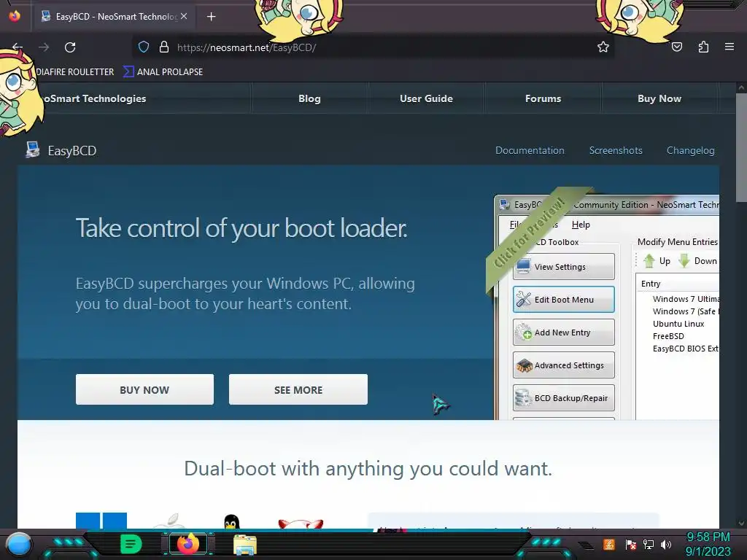This screenshot has height=560, width=747.
Task: Open a new browser tab
Action: pyautogui.click(x=211, y=17)
